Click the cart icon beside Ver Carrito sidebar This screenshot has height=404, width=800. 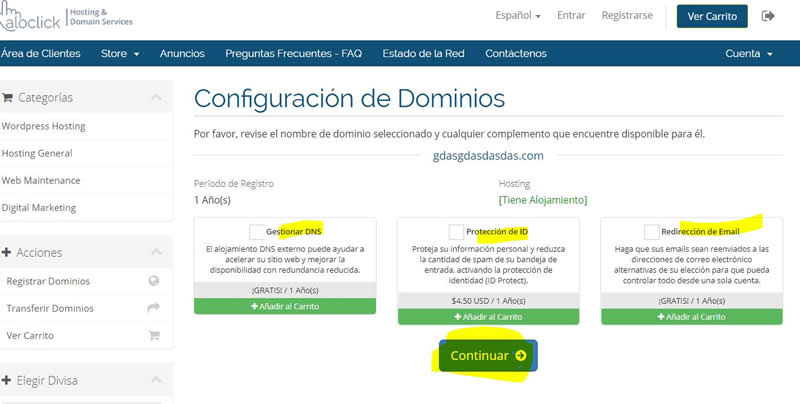click(153, 336)
